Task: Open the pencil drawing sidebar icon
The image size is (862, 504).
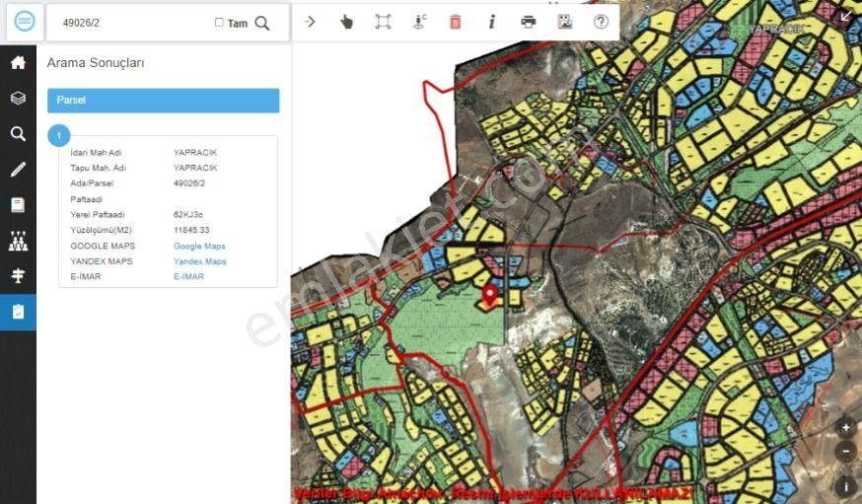Action: coord(18,170)
